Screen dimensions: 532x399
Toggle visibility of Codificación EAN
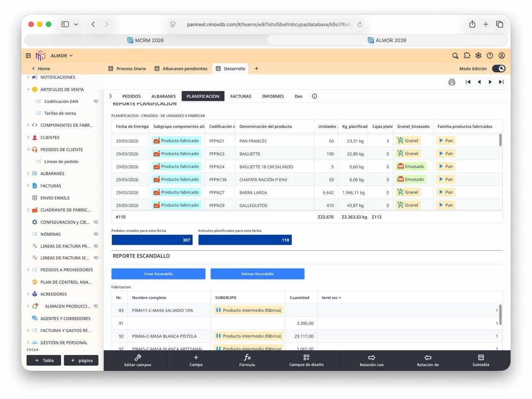click(x=96, y=101)
